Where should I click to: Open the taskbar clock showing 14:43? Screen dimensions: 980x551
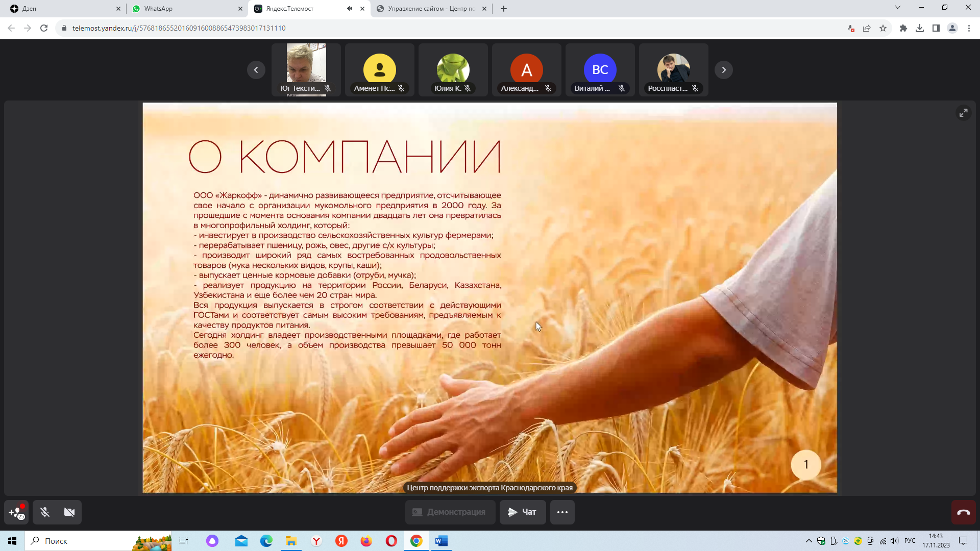pos(936,541)
